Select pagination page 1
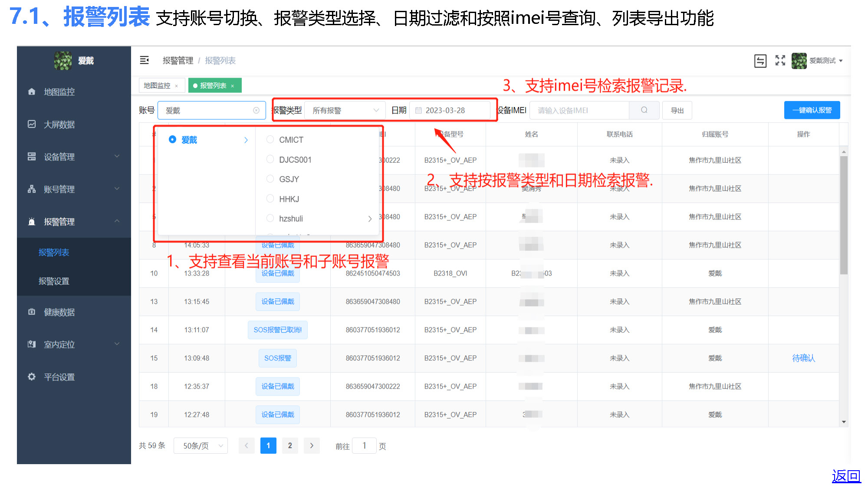 (x=268, y=445)
